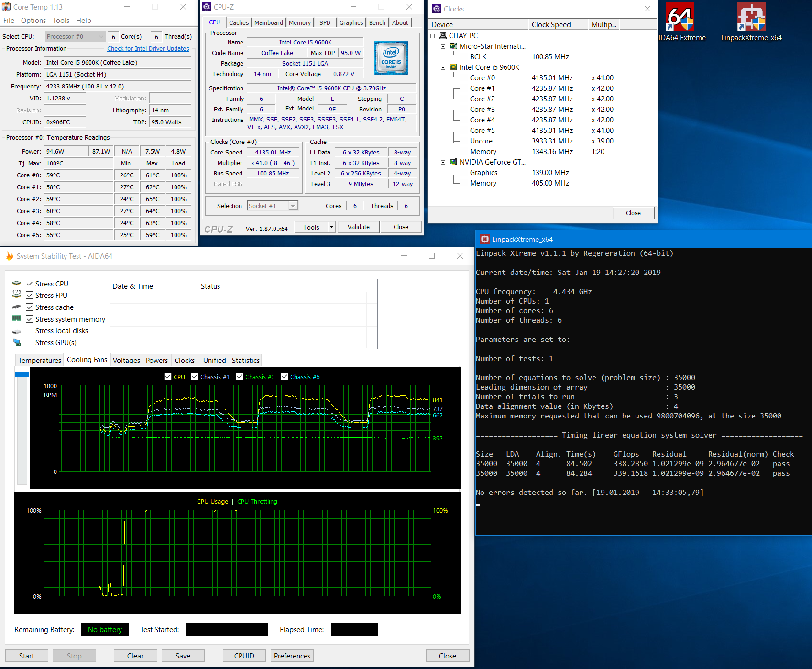This screenshot has height=669, width=812.
Task: Toggle the Chassis #5 fan graph checkbox
Action: pos(285,376)
